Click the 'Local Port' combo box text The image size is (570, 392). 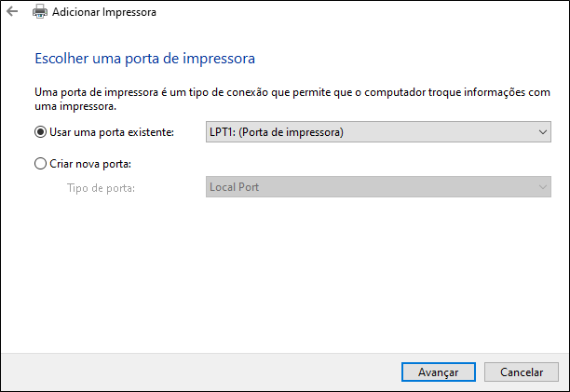[234, 187]
